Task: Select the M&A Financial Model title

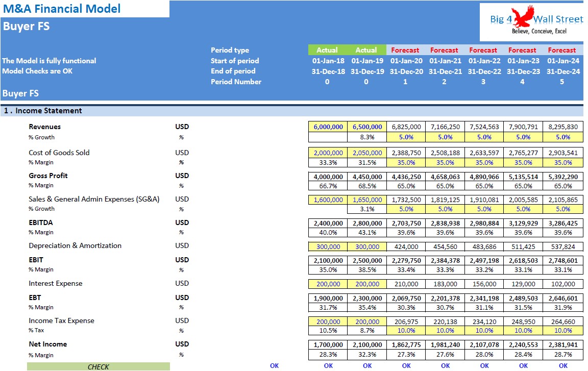Action: tap(62, 9)
